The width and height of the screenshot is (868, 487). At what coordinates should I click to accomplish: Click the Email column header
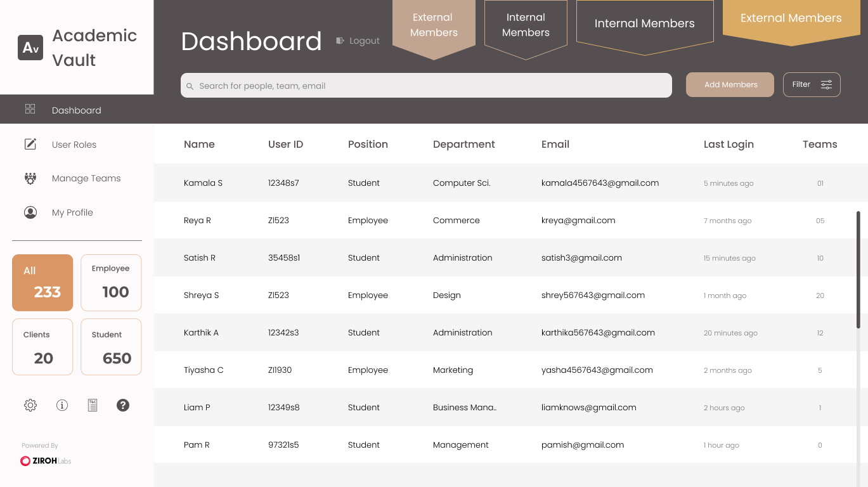(x=555, y=145)
